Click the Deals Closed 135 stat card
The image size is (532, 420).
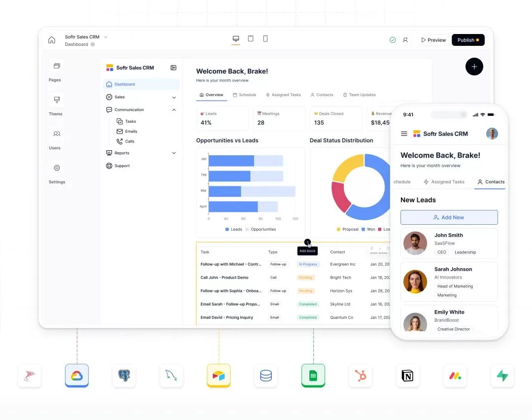click(335, 118)
